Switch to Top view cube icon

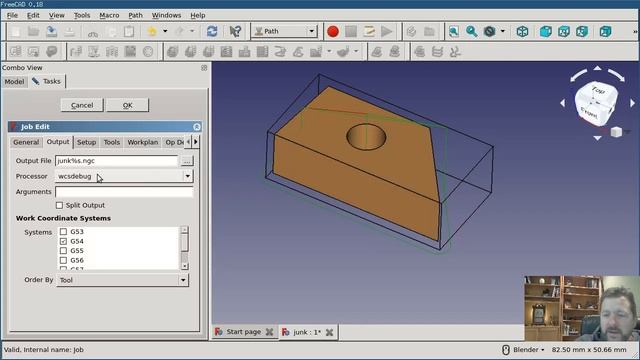coord(564,31)
